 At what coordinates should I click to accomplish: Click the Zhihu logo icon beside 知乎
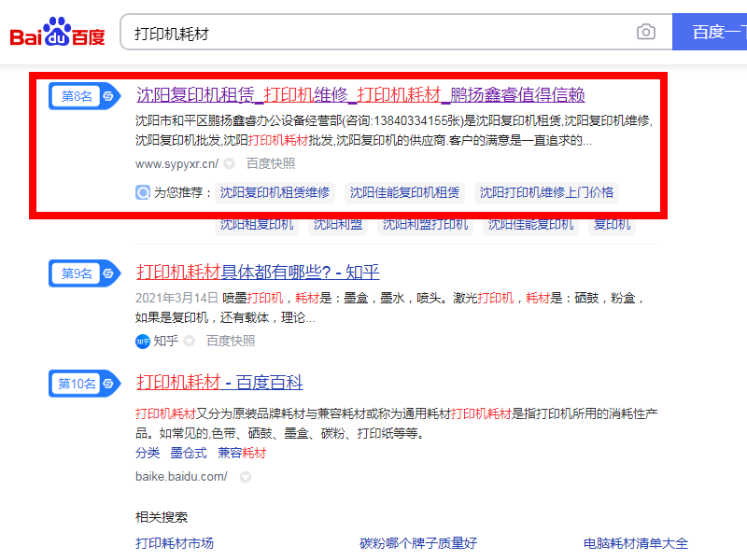[143, 342]
